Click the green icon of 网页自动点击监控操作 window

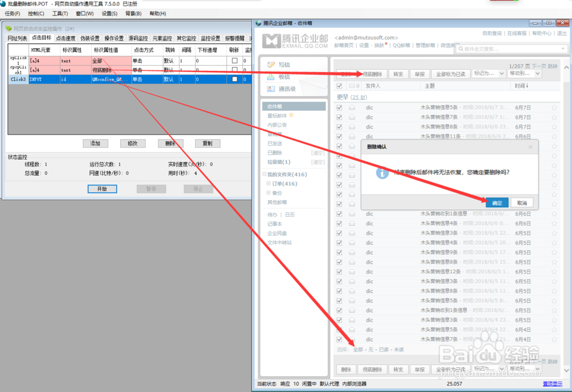pyautogui.click(x=9, y=29)
